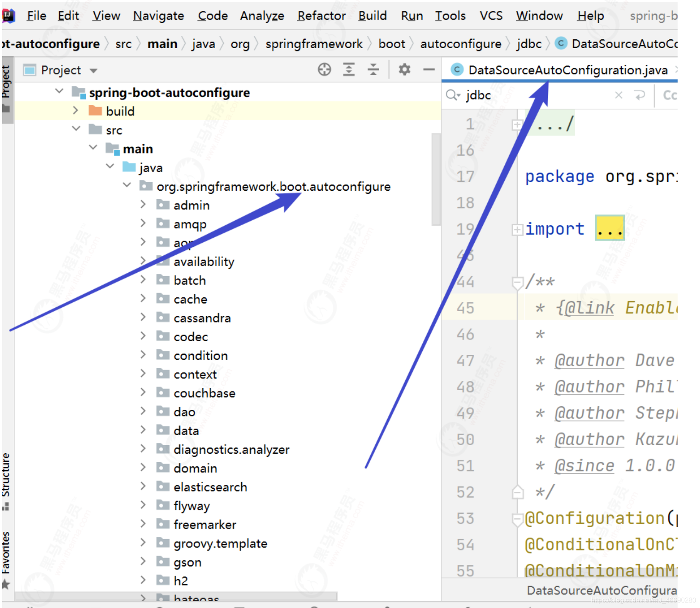Click the Project tree vertical scrollbar
700x608 pixels.
coord(436,179)
